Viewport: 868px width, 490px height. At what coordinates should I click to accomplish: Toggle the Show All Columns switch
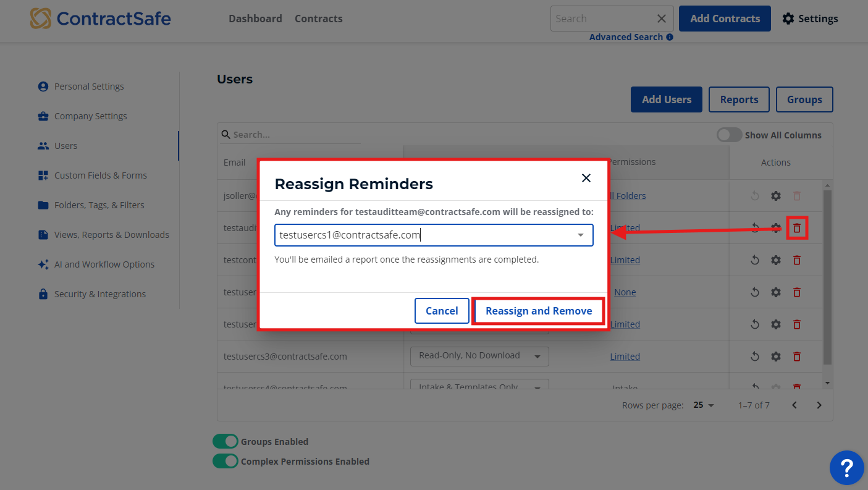pos(729,135)
